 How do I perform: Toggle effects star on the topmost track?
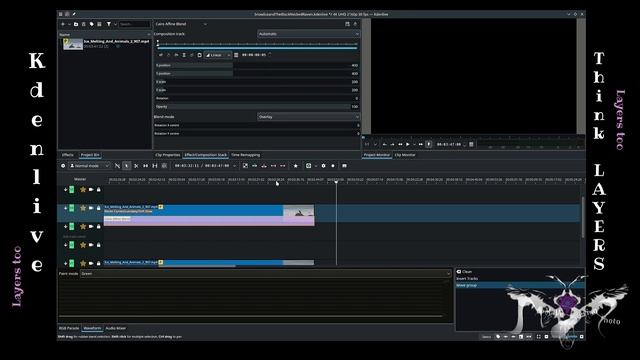[x=83, y=190]
